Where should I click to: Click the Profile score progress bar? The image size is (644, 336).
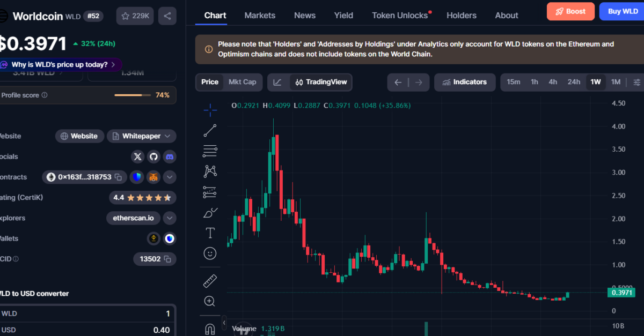coord(133,95)
